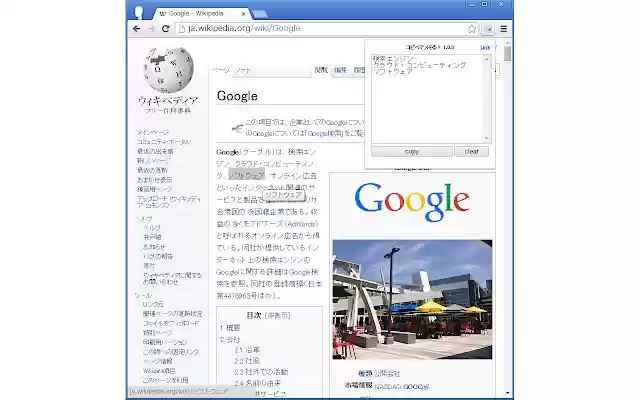
Task: Click the browser forward arrow
Action: click(x=151, y=29)
